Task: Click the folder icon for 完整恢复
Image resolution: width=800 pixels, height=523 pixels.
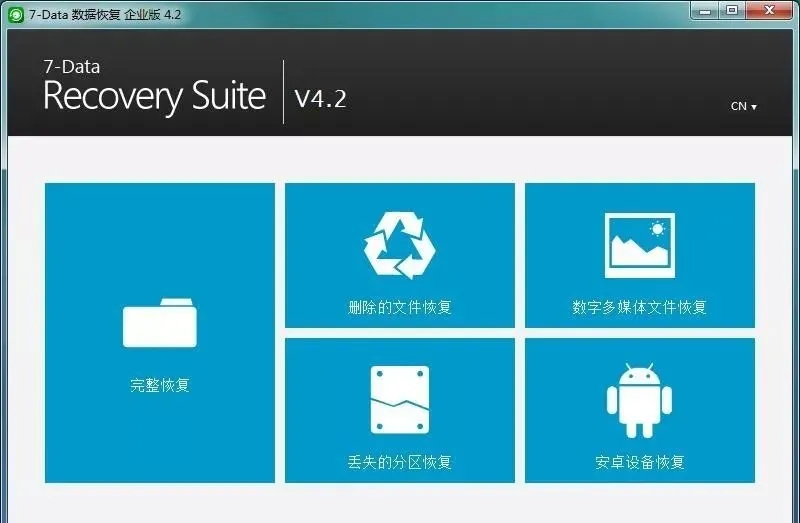Action: click(160, 322)
